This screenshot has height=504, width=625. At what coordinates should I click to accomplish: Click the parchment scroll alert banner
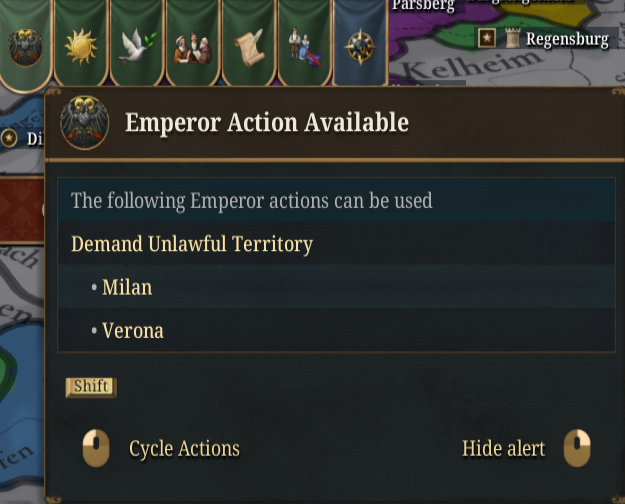coord(248,45)
